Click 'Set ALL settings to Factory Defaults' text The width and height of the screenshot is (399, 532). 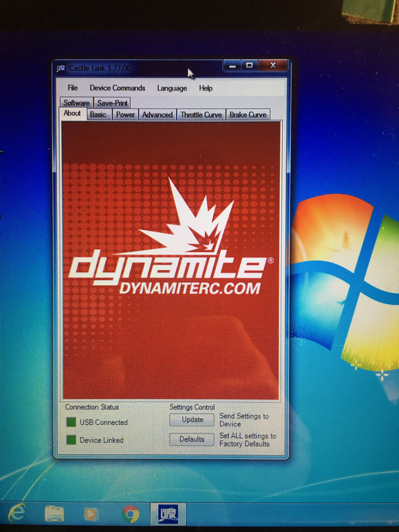(248, 440)
